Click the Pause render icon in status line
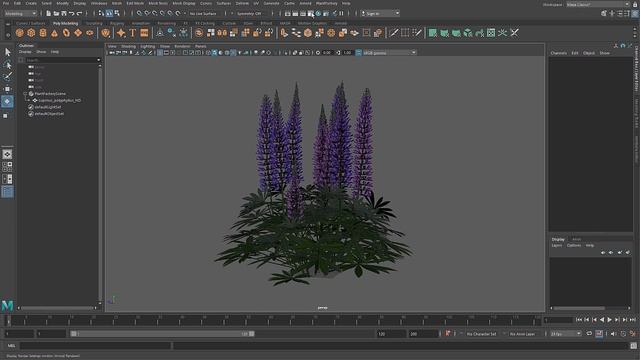Image resolution: width=640 pixels, height=360 pixels. [341, 13]
